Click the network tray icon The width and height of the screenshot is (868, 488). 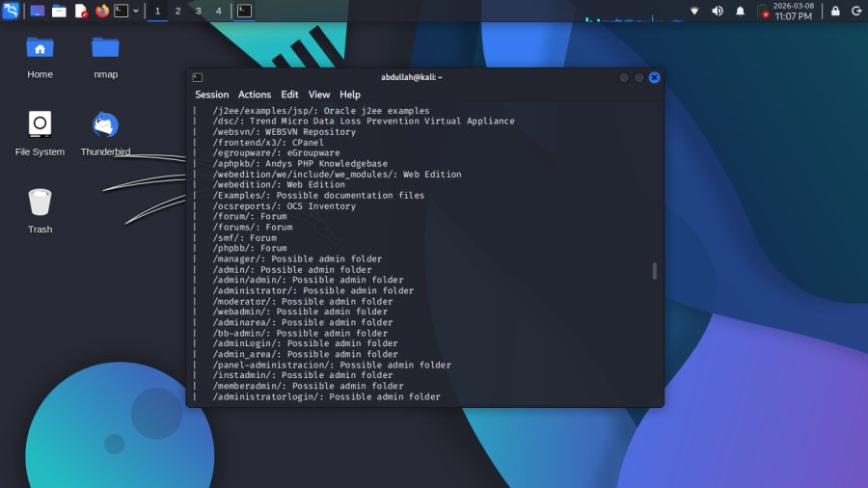tap(694, 11)
